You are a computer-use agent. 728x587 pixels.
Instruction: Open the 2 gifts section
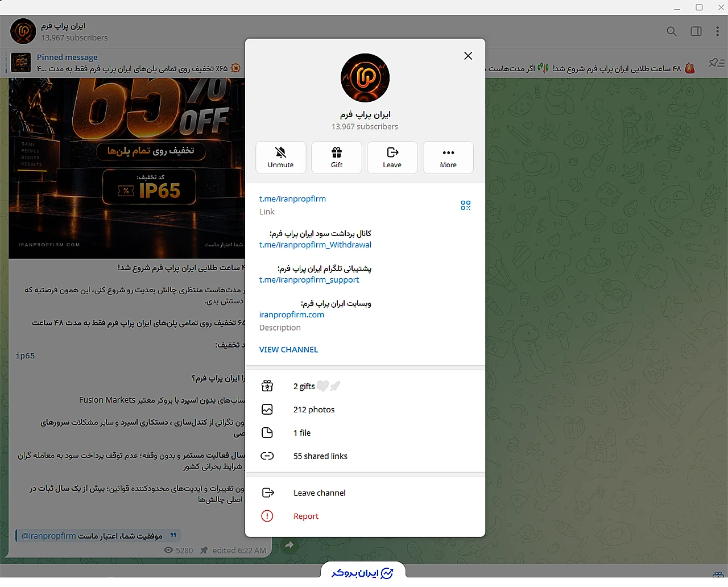[x=365, y=386]
